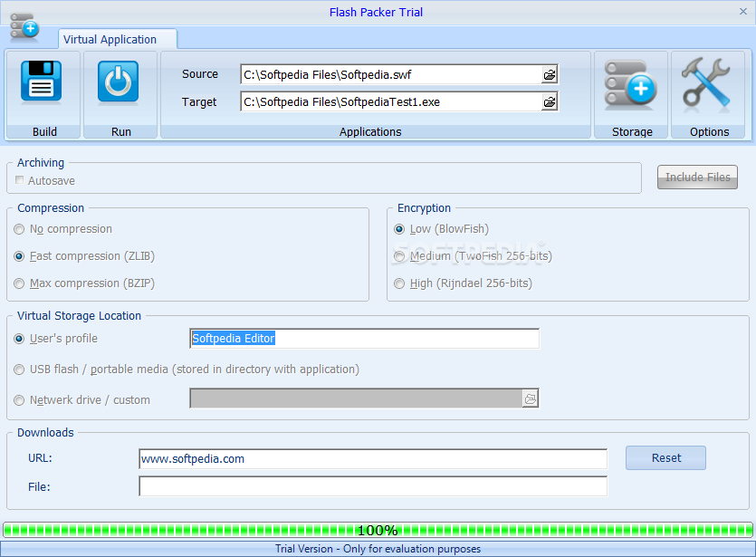Close the Flash Packer Trial window
756x557 pixels.
(743, 12)
